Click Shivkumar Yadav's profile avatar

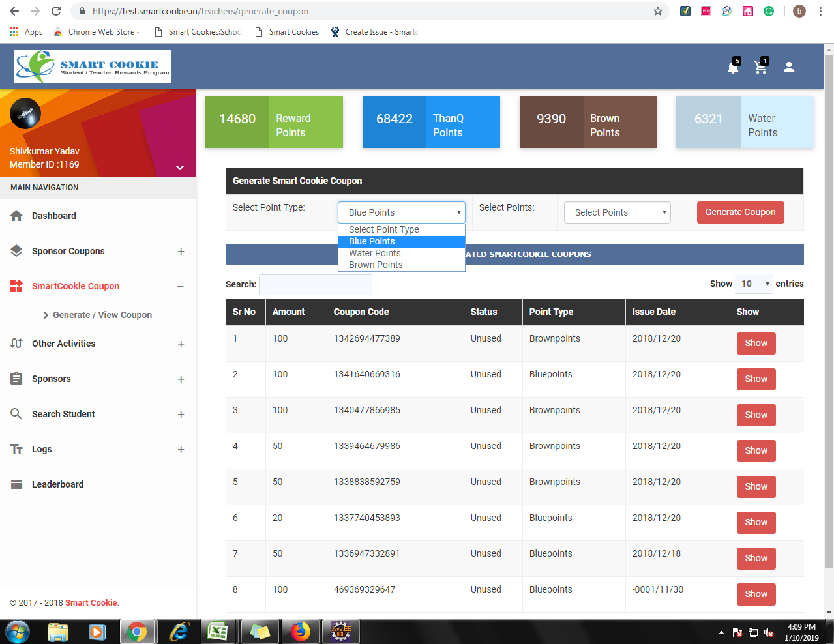tap(25, 113)
